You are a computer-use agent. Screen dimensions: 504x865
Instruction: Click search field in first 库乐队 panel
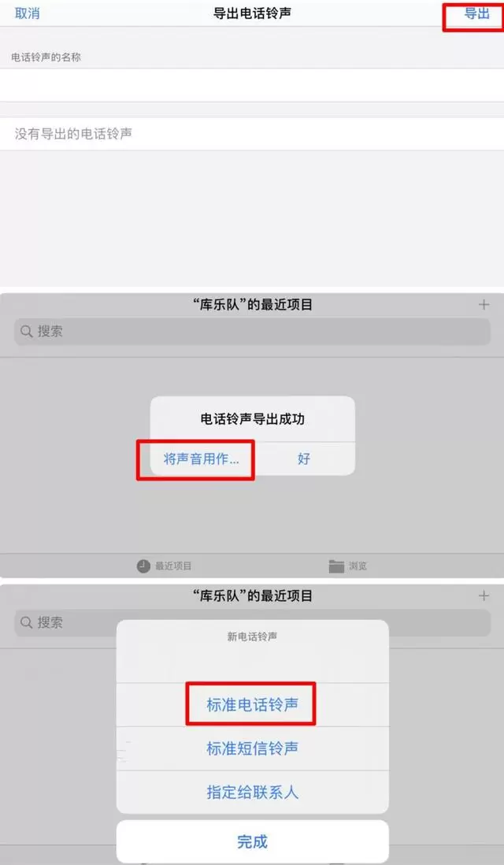[x=252, y=332]
